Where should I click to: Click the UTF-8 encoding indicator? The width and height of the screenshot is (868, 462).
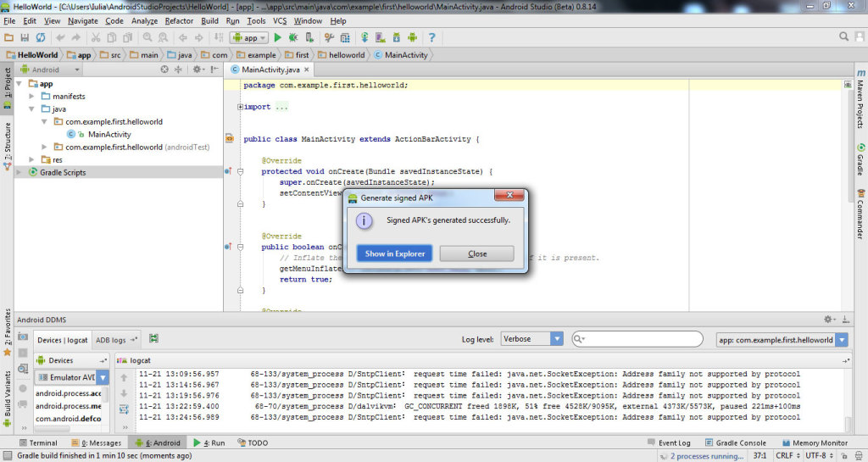coord(820,455)
